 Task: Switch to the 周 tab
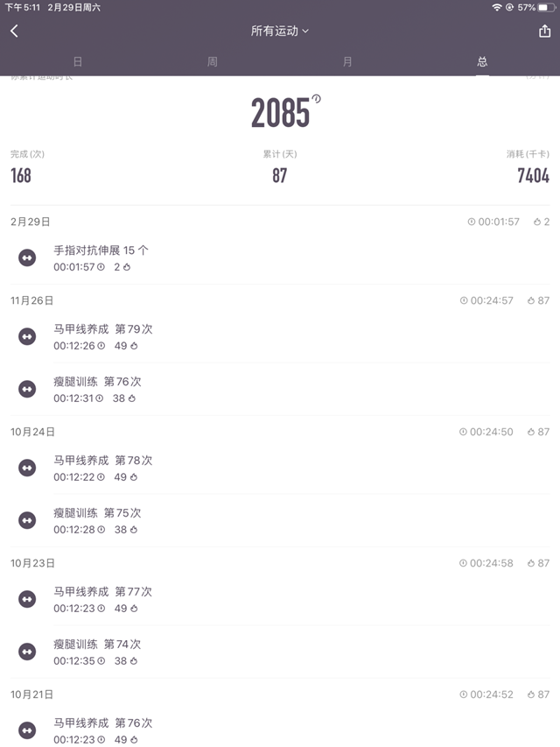point(213,61)
